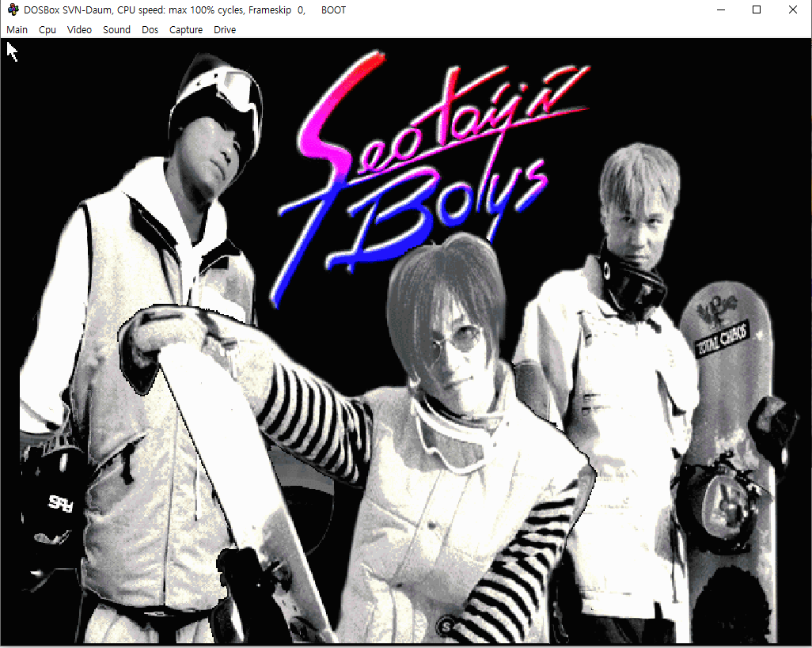The width and height of the screenshot is (812, 648).
Task: Maximize the DOSBox window
Action: [757, 9]
